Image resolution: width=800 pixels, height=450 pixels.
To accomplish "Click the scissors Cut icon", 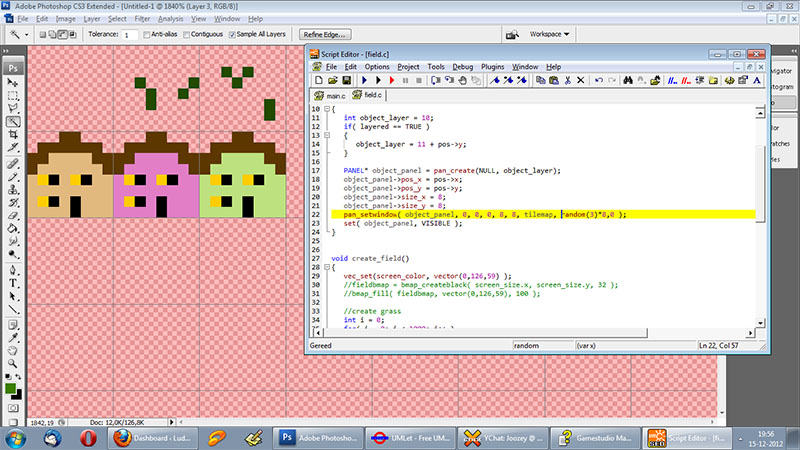I will pyautogui.click(x=566, y=80).
